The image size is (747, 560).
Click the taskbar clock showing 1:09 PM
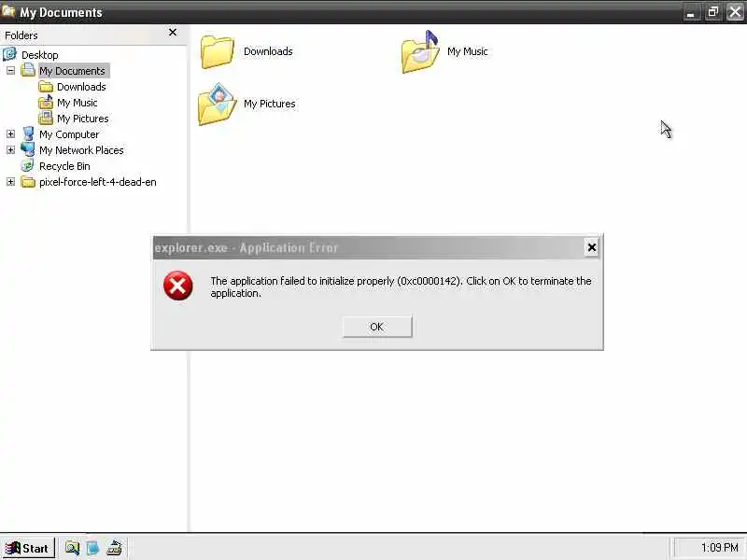pos(719,548)
